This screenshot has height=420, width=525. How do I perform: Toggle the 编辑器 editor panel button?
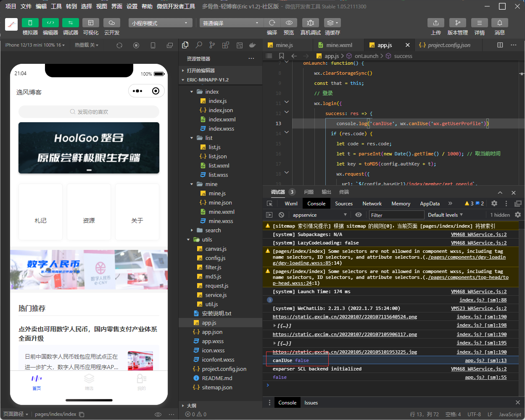(x=50, y=23)
